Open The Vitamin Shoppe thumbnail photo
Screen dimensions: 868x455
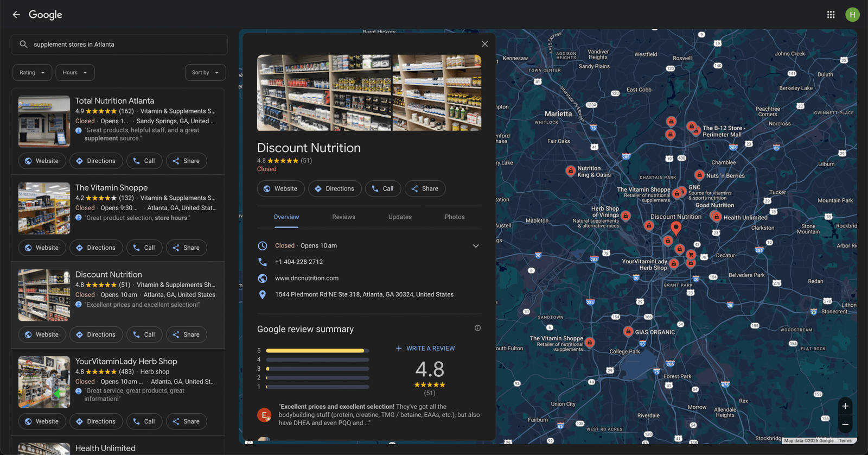click(x=44, y=208)
